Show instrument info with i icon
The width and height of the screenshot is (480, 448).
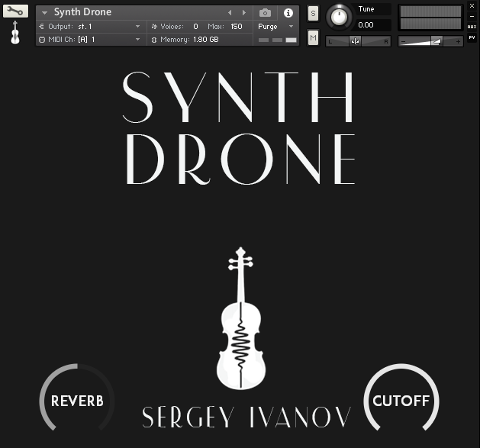[288, 13]
